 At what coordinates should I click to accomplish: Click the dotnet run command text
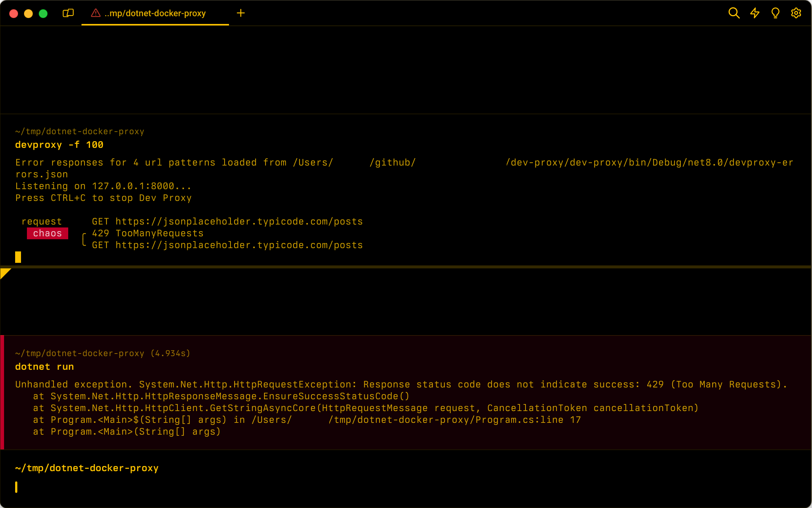tap(44, 367)
